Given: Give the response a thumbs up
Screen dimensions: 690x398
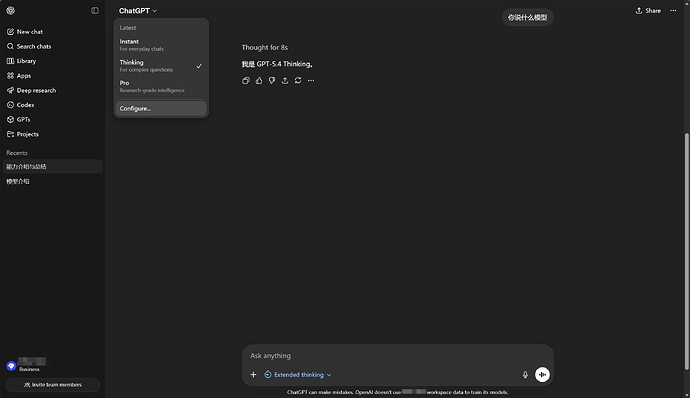Looking at the screenshot, I should point(259,81).
